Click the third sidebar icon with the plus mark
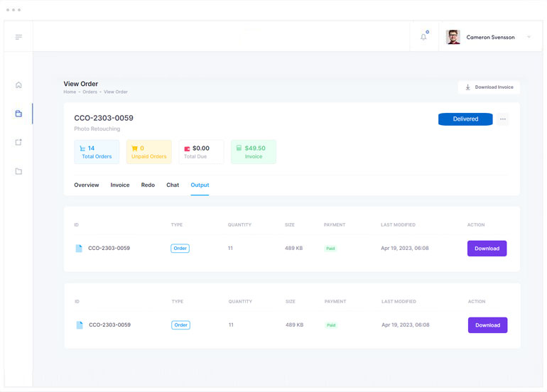This screenshot has height=392, width=547. coord(18,142)
